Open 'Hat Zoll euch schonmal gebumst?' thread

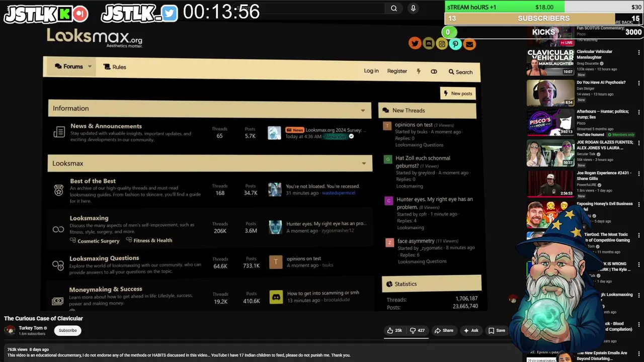[x=423, y=162]
